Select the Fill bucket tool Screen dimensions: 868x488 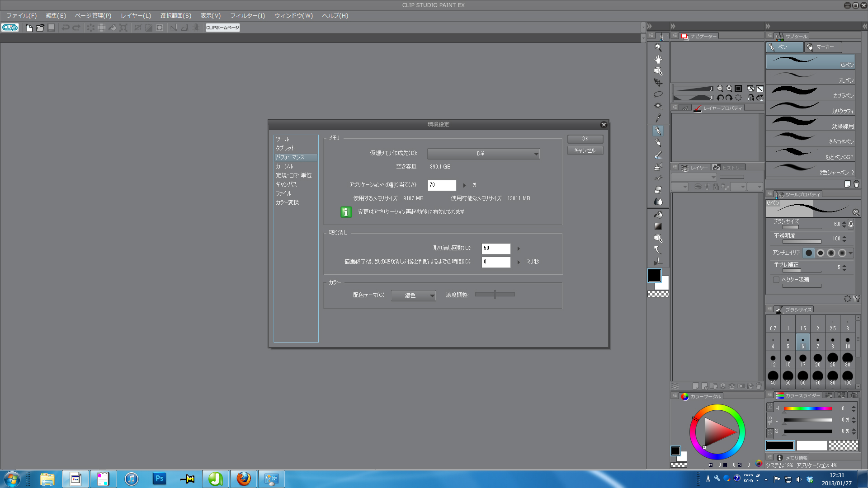[x=658, y=215]
